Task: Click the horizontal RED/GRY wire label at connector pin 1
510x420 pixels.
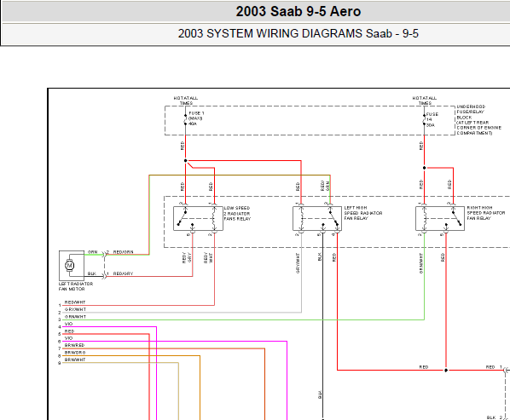Action: point(123,273)
